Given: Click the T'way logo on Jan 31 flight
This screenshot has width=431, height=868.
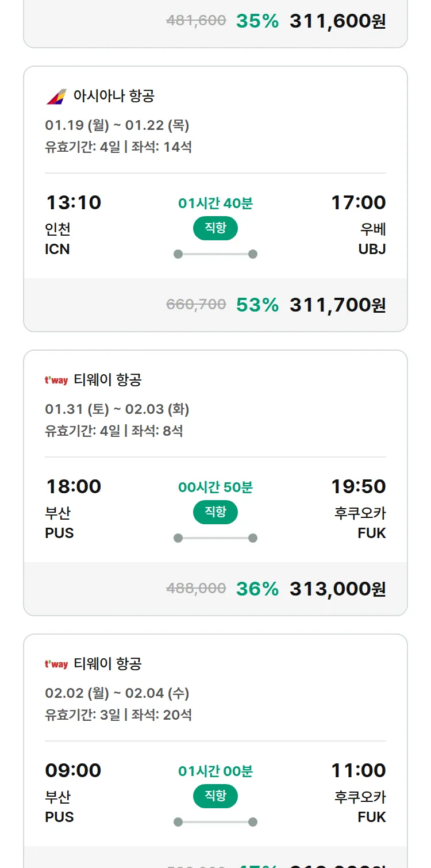Looking at the screenshot, I should [56, 380].
